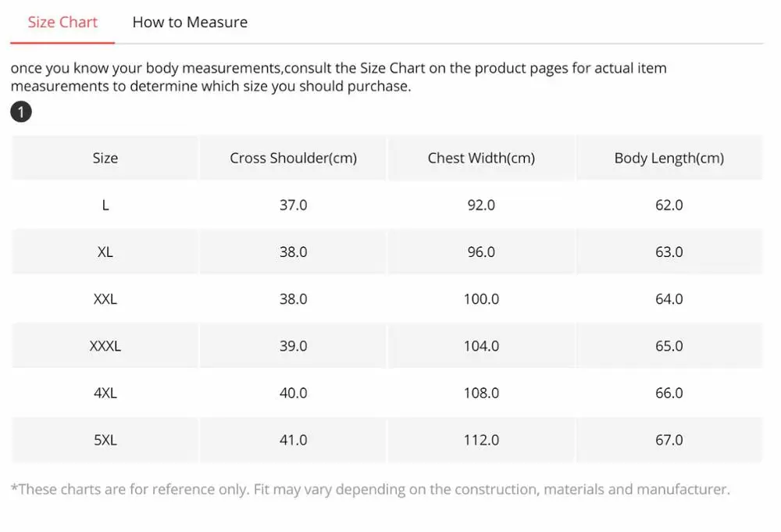
Task: Click the Body Length(cm) column header
Action: tap(669, 158)
